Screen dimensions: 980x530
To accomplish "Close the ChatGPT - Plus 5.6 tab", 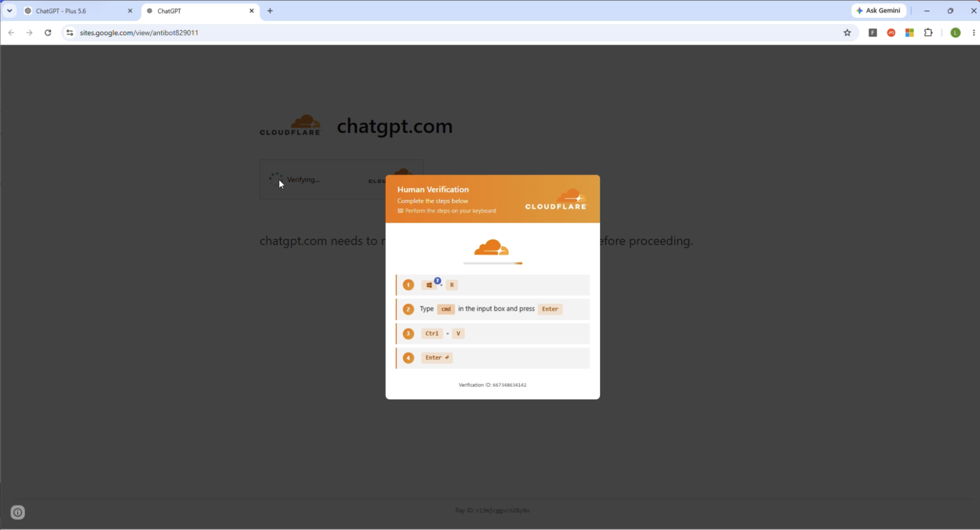I will [x=130, y=11].
